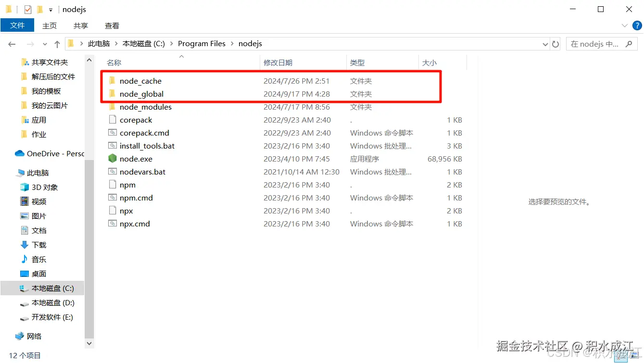Select 开发软件 (E:) in navigation pane
Image resolution: width=644 pixels, height=363 pixels.
[x=52, y=317]
